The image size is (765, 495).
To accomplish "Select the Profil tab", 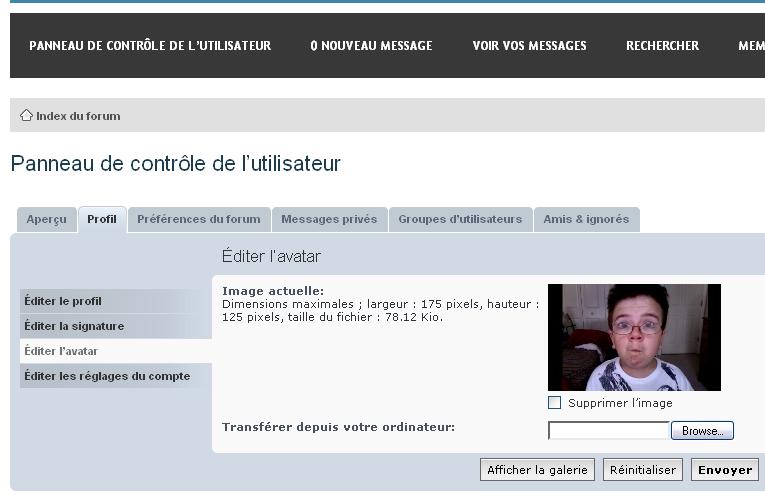I will [x=102, y=219].
